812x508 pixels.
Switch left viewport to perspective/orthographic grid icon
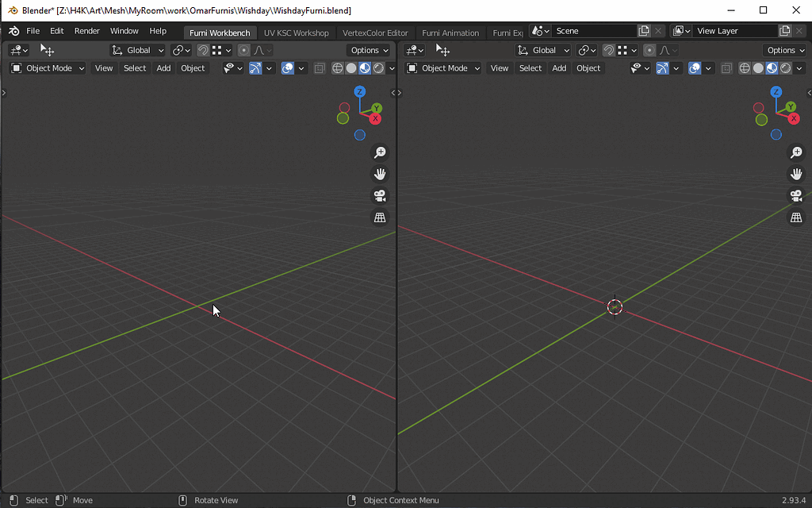click(380, 217)
